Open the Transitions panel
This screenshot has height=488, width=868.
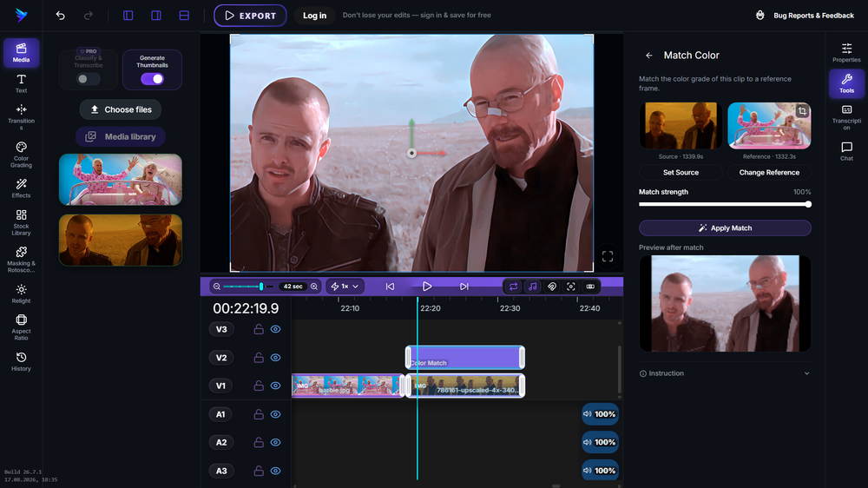(x=21, y=117)
